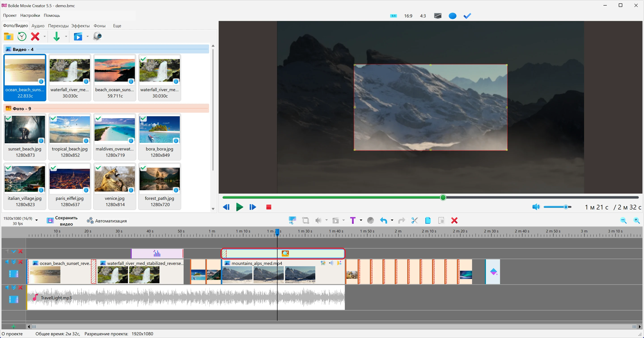This screenshot has width=644, height=338.
Task: Click the purple T add text tool
Action: click(353, 220)
